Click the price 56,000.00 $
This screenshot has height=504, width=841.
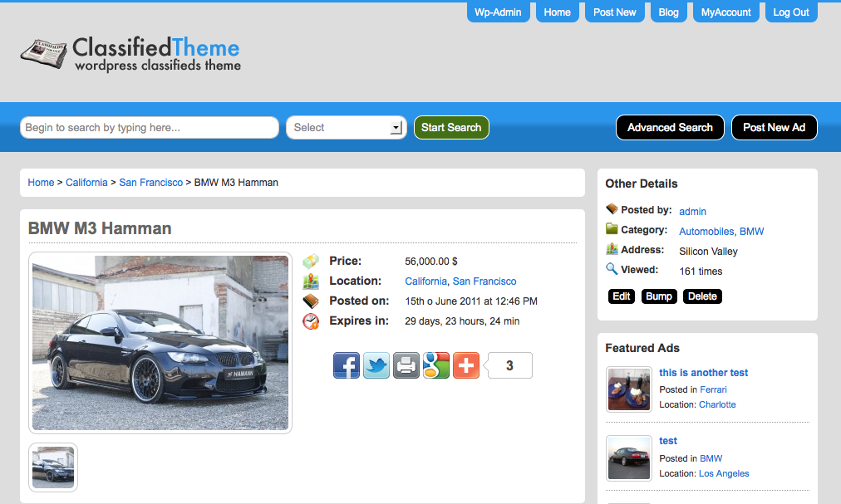(430, 261)
